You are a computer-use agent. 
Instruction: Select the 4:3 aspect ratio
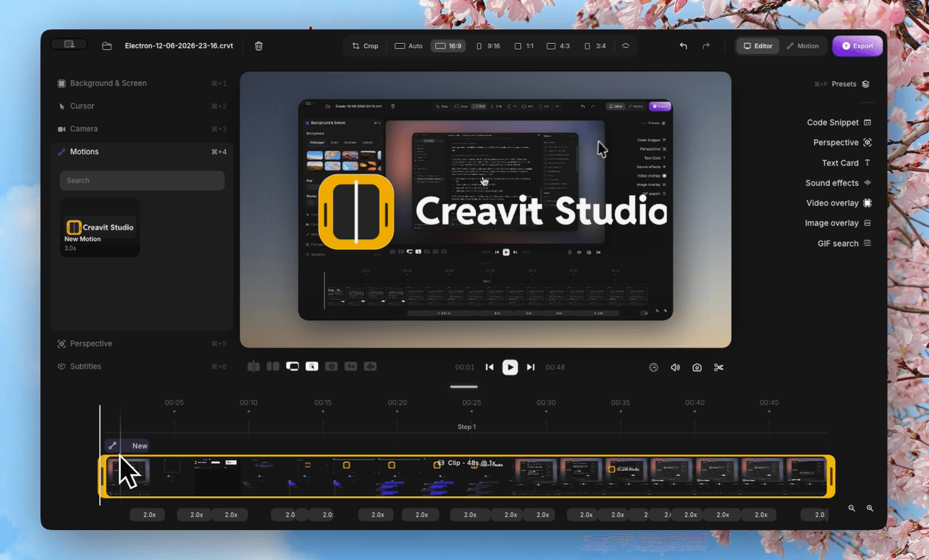[x=558, y=46]
